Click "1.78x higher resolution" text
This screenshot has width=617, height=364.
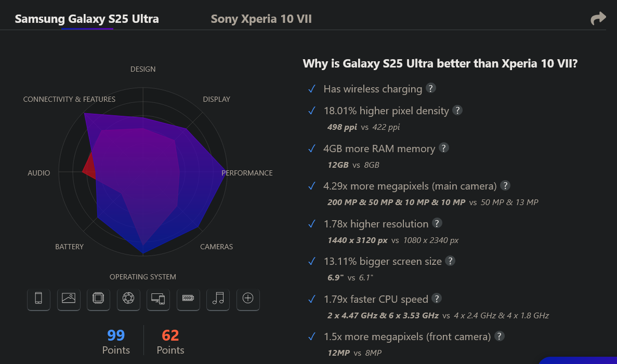pyautogui.click(x=375, y=224)
